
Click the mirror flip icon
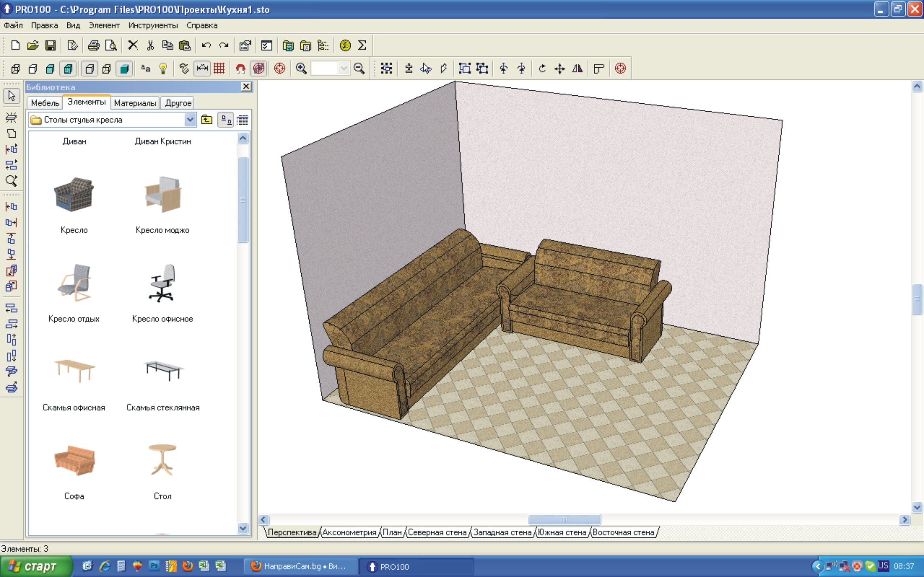(577, 68)
